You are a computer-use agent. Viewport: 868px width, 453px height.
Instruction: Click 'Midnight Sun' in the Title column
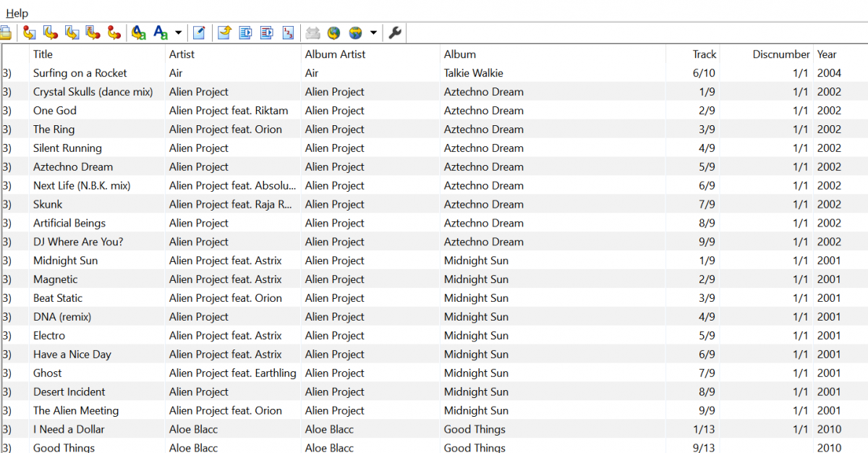65,261
